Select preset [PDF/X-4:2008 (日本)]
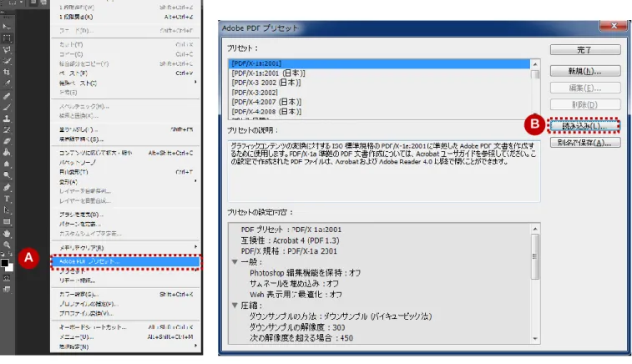632x364 pixels. tap(379, 112)
